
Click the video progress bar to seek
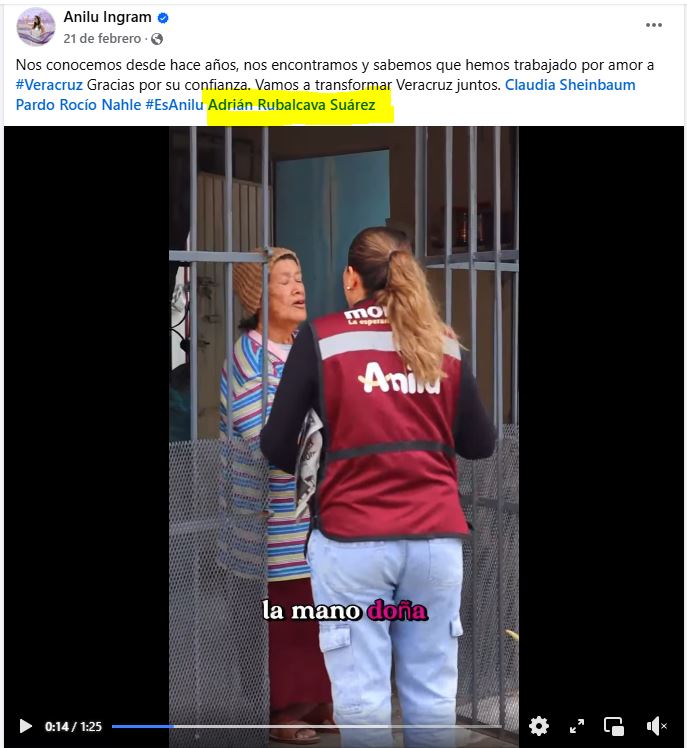point(306,727)
